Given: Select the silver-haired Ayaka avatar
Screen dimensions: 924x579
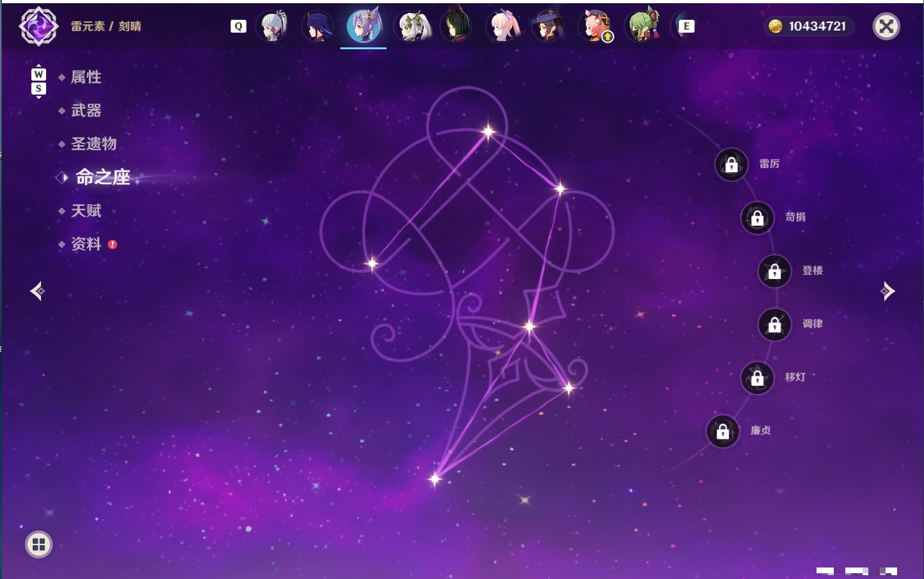Looking at the screenshot, I should click(x=272, y=26).
